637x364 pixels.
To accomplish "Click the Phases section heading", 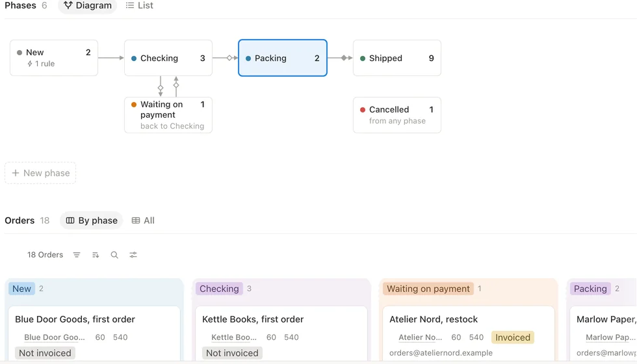I will pos(20,6).
